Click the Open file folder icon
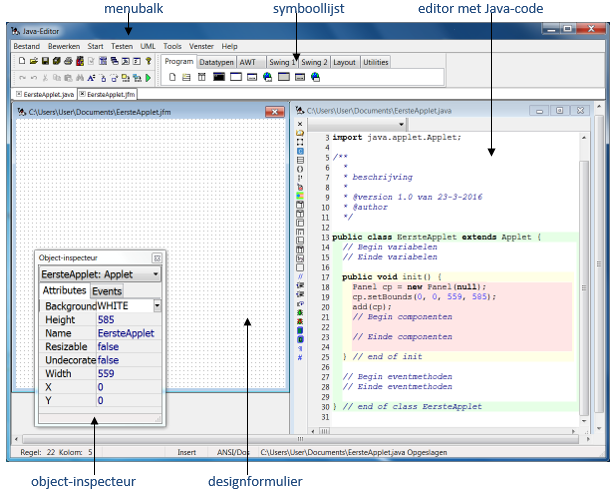 tap(33, 62)
